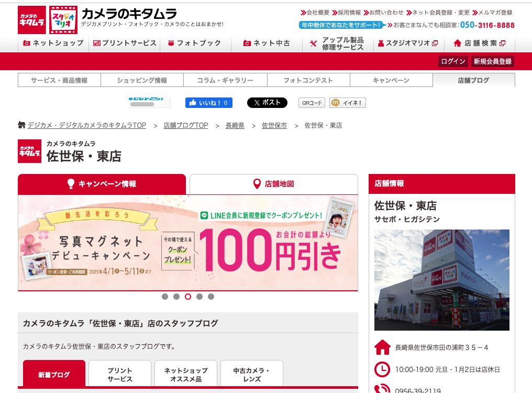532x393 pixels.
Task: Open アップル製品修理サービス navigation item
Action: point(338,43)
